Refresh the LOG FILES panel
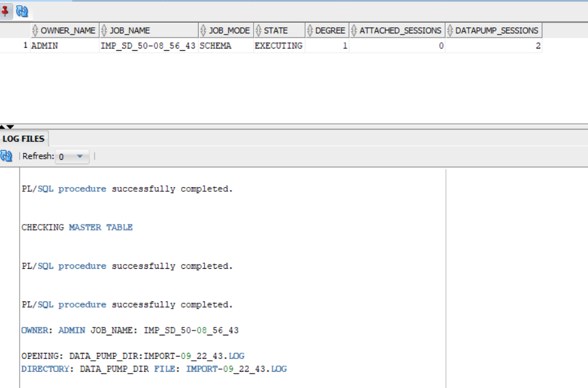588x388 pixels. (x=7, y=156)
